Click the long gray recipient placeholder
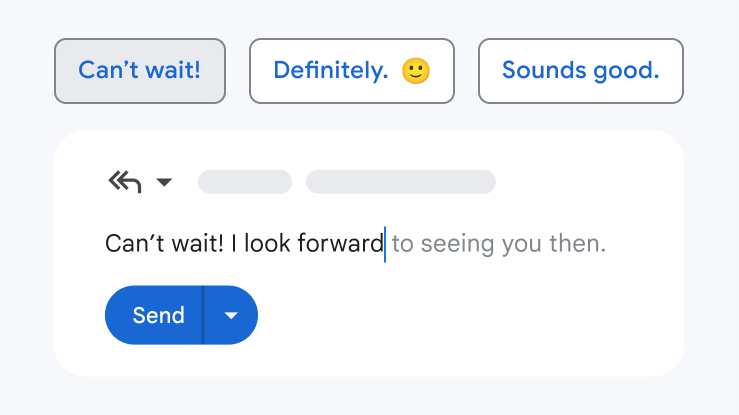739x415 pixels. click(x=400, y=182)
